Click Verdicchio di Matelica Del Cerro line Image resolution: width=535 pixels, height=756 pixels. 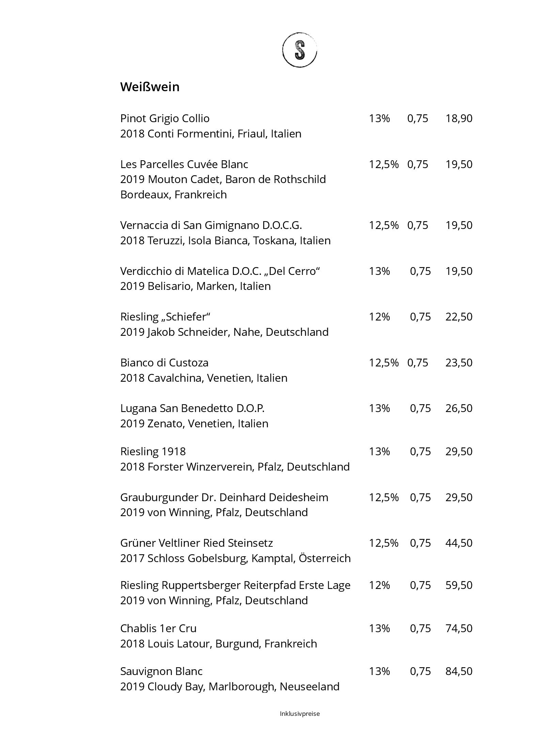click(220, 271)
